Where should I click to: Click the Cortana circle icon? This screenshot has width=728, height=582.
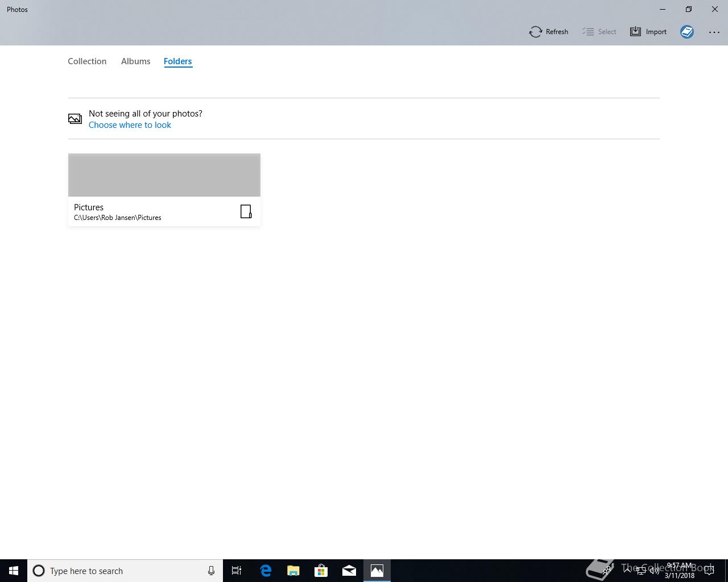pyautogui.click(x=39, y=571)
